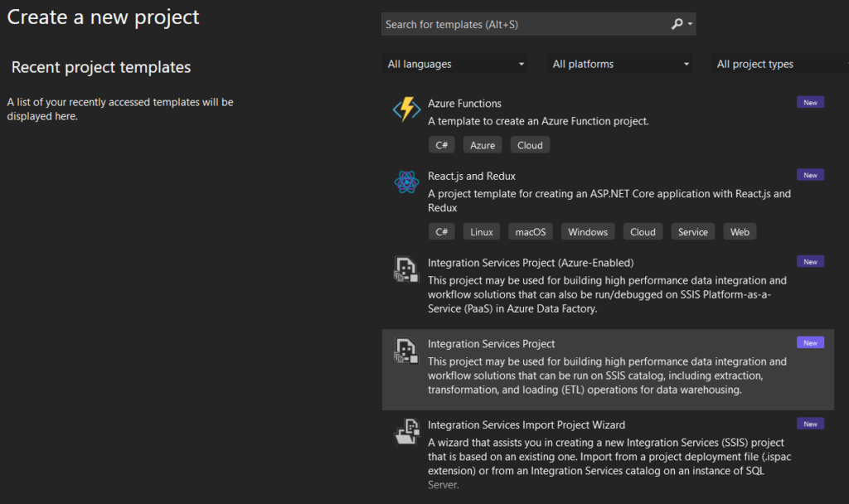The width and height of the screenshot is (849, 504).
Task: Click the Linux tag
Action: (x=482, y=232)
